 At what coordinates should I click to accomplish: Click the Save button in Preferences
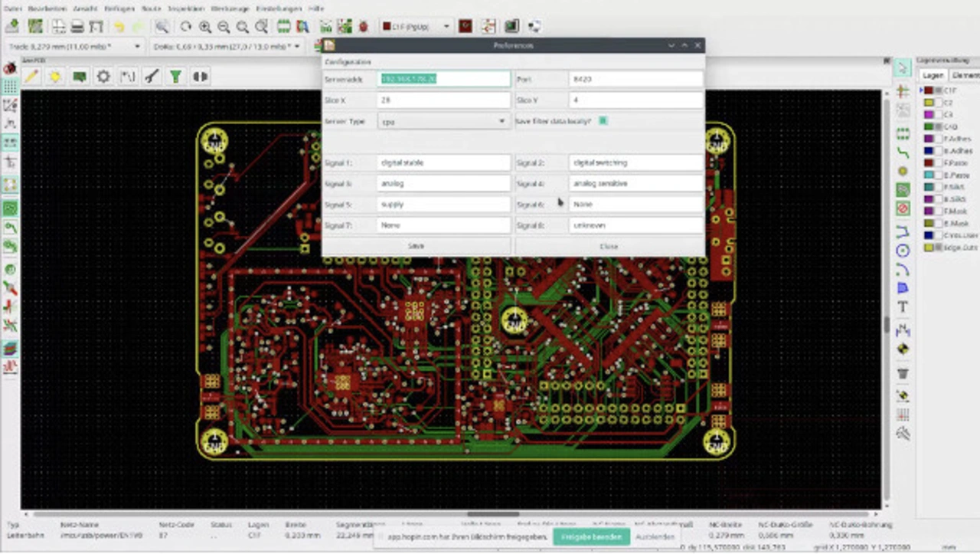(x=416, y=246)
